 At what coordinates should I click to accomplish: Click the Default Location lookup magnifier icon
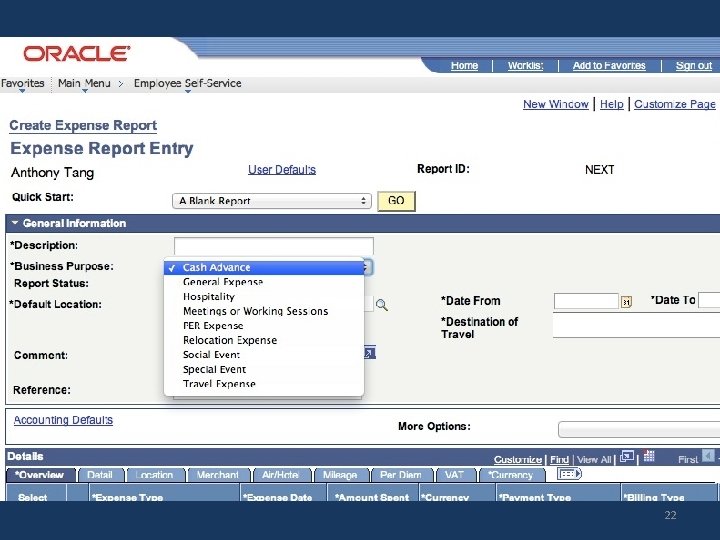coord(382,305)
